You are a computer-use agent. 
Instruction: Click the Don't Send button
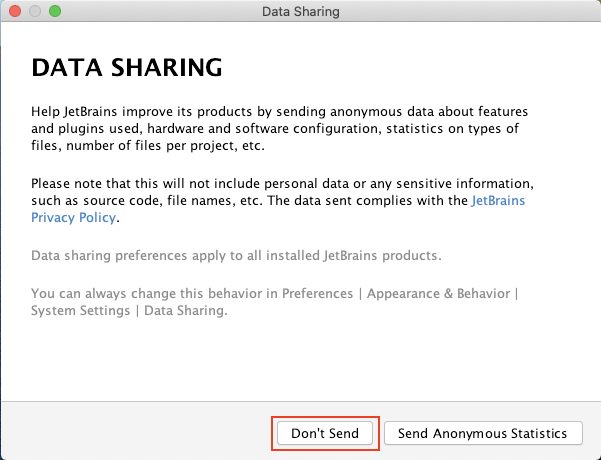tap(325, 433)
